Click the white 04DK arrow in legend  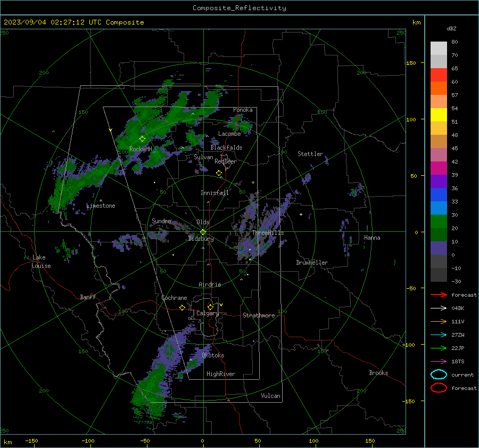(439, 308)
